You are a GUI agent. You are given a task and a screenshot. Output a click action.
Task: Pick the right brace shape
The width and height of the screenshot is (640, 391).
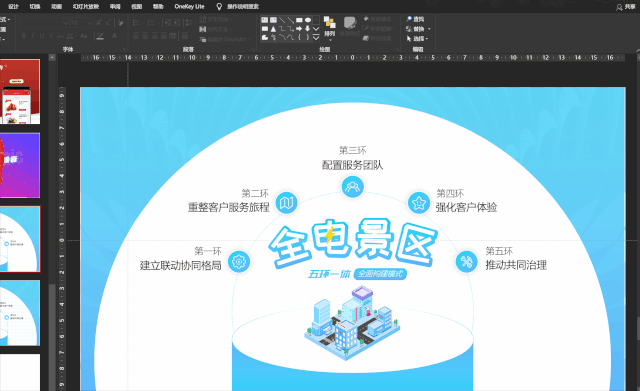click(x=308, y=38)
